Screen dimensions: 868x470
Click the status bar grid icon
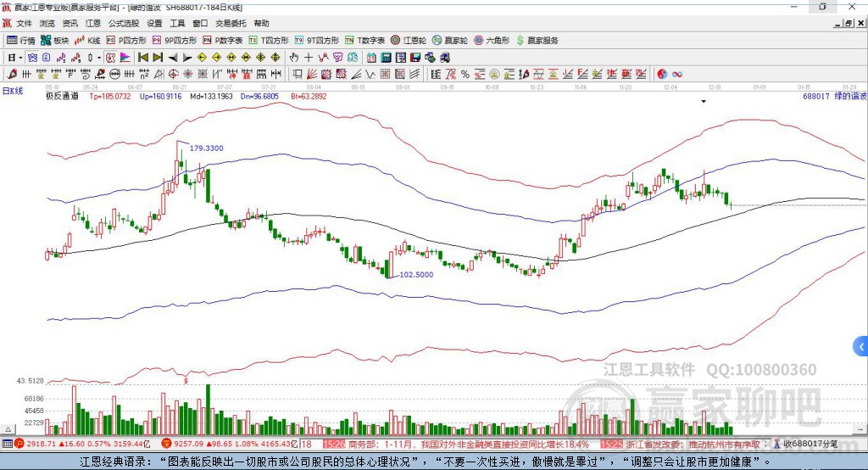7,444
